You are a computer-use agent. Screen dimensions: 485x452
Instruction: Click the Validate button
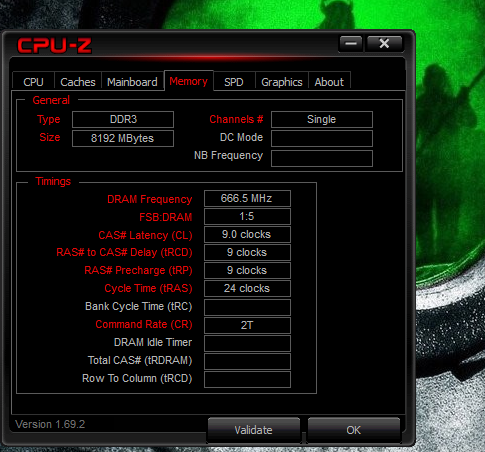pos(253,430)
